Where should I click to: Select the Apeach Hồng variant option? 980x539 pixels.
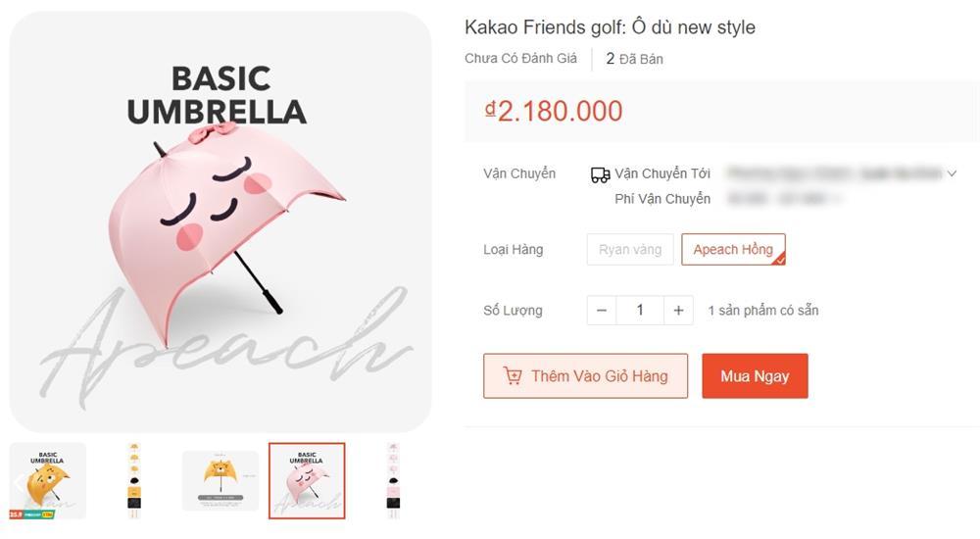click(732, 250)
